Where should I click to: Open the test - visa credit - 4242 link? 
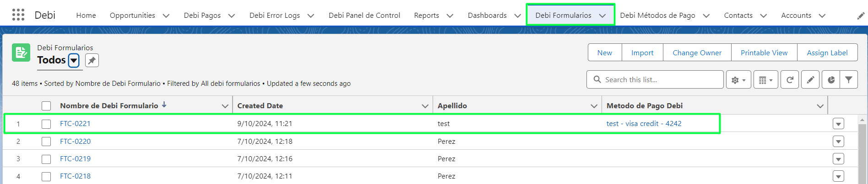644,123
